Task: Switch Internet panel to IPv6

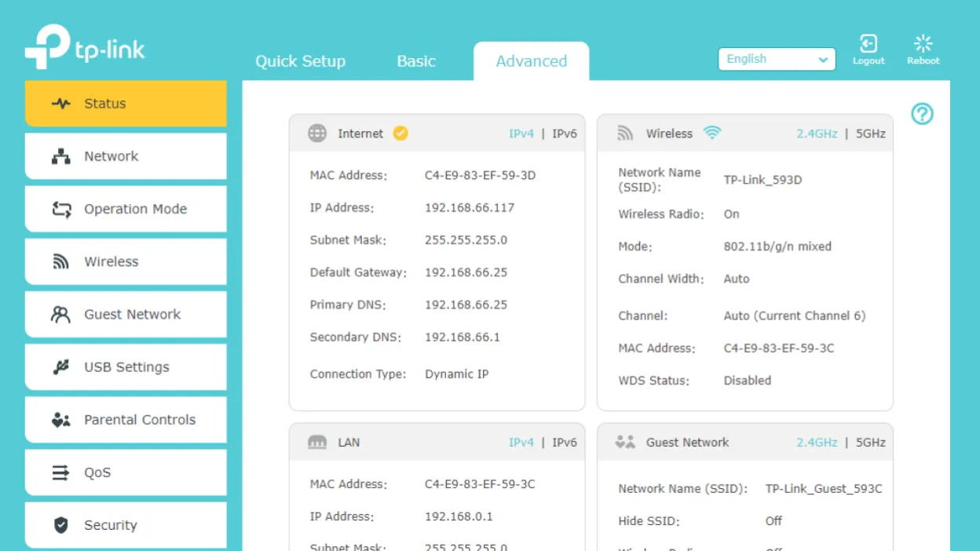Action: tap(564, 134)
